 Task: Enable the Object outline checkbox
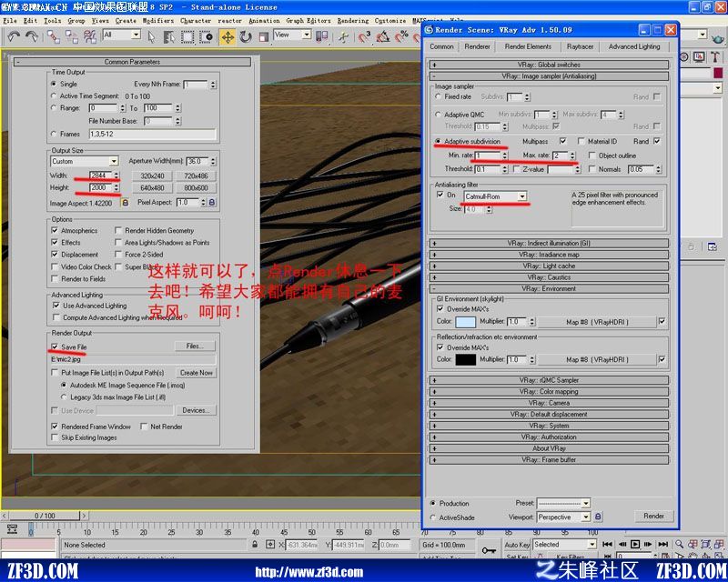click(592, 156)
